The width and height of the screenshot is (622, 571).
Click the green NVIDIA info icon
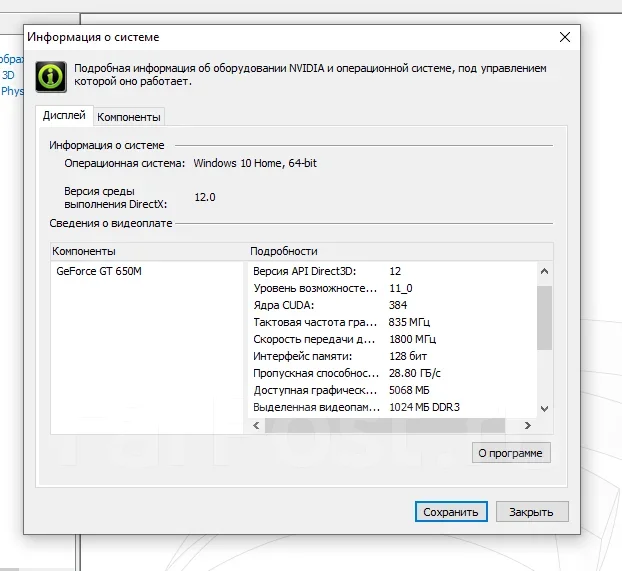[x=51, y=77]
